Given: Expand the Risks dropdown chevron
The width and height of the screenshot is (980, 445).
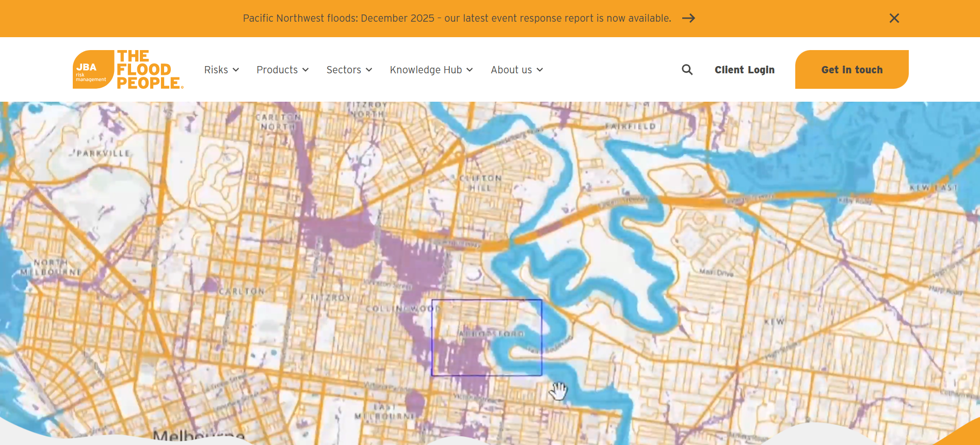Looking at the screenshot, I should click(x=236, y=70).
